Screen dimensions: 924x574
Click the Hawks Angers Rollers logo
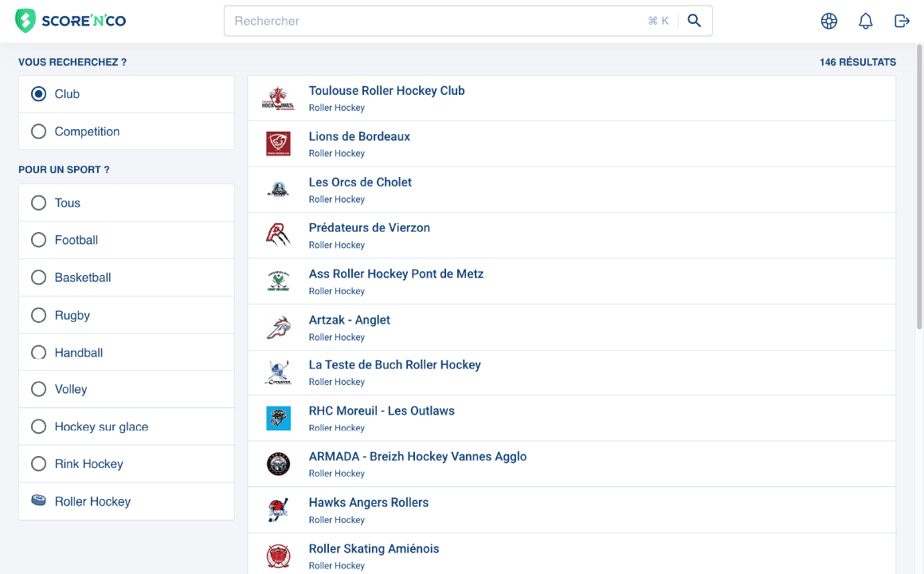[x=278, y=510]
